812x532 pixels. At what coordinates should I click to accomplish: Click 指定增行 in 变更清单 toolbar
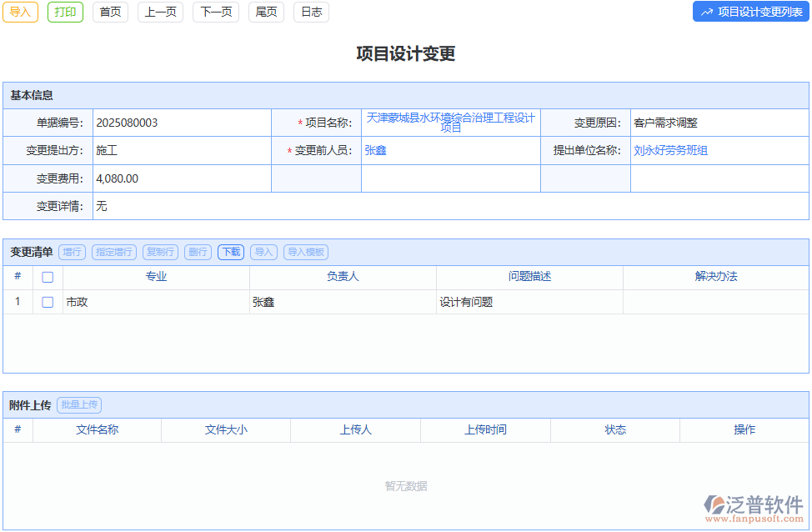113,252
